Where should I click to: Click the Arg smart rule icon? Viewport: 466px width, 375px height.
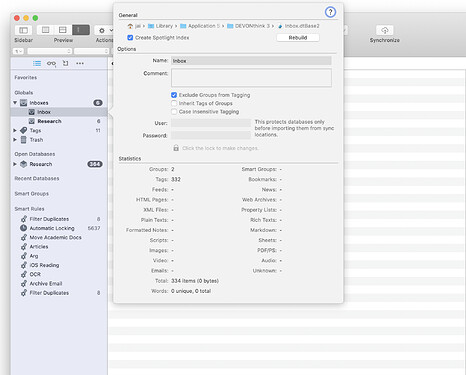click(23, 256)
